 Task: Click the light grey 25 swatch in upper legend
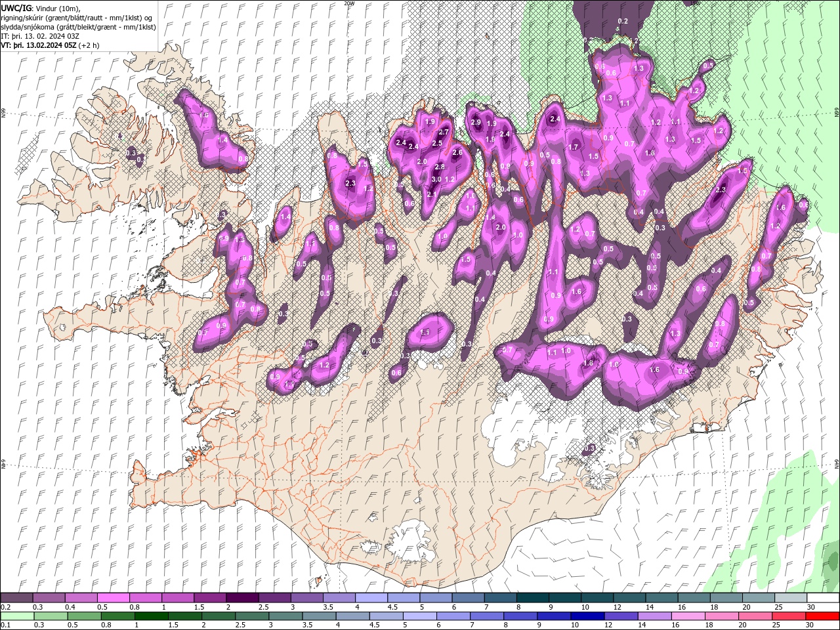click(x=791, y=598)
